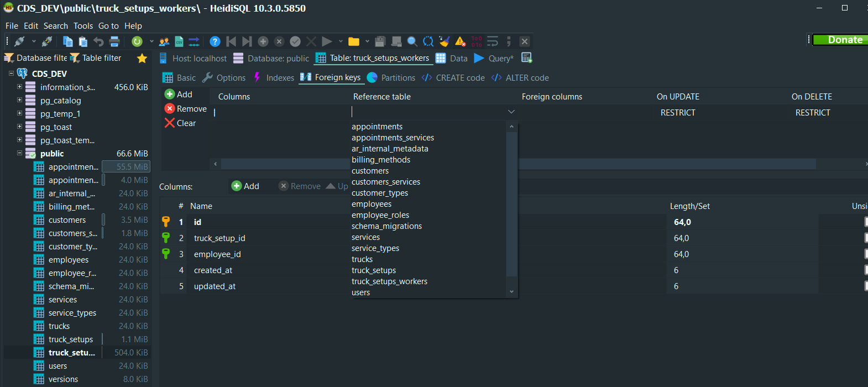Select truck_setups from the reference table list
Screen dimensions: 868x387
pos(374,270)
